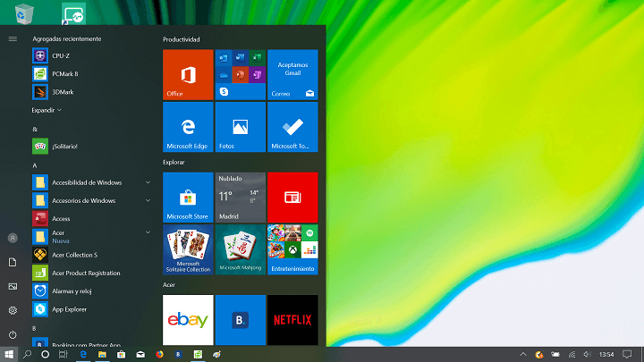Image resolution: width=644 pixels, height=362 pixels.
Task: Launch App Explorer from the list
Action: click(91, 309)
